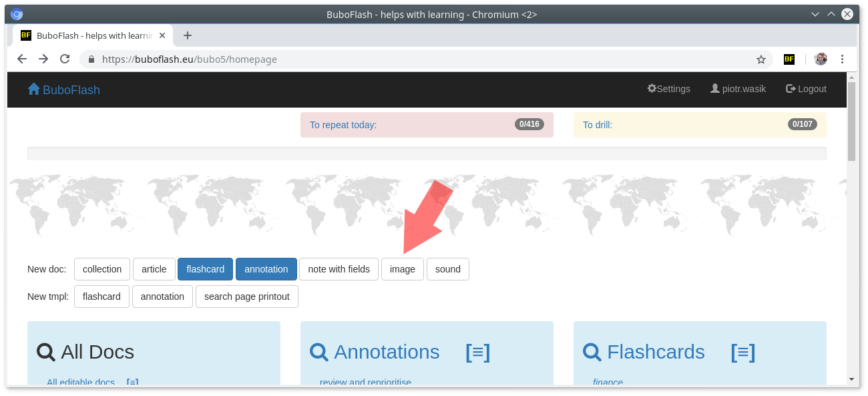The image size is (868, 396).
Task: Create a new flashcard doc
Action: pos(206,269)
